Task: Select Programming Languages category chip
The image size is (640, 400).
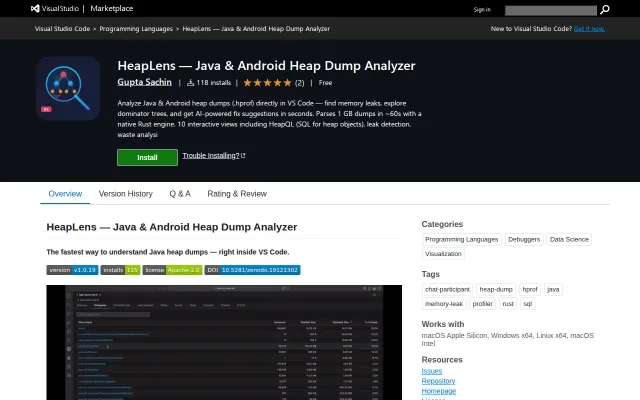Action: (x=462, y=240)
